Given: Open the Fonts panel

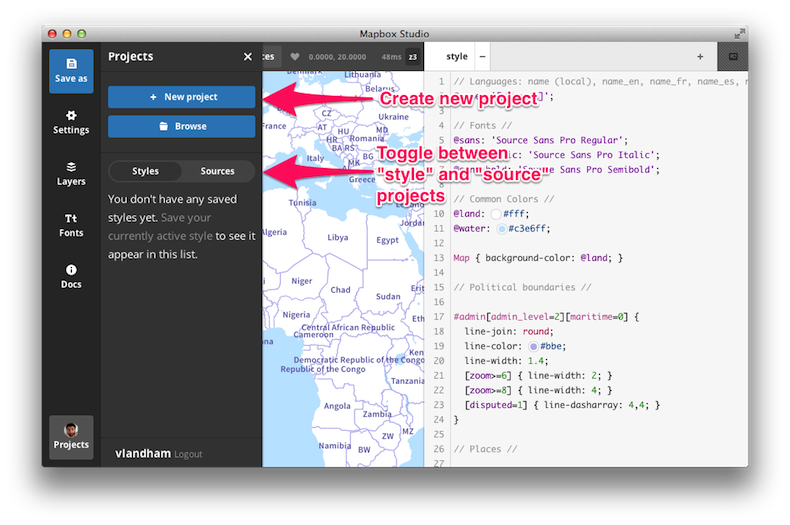Looking at the screenshot, I should click(x=71, y=225).
